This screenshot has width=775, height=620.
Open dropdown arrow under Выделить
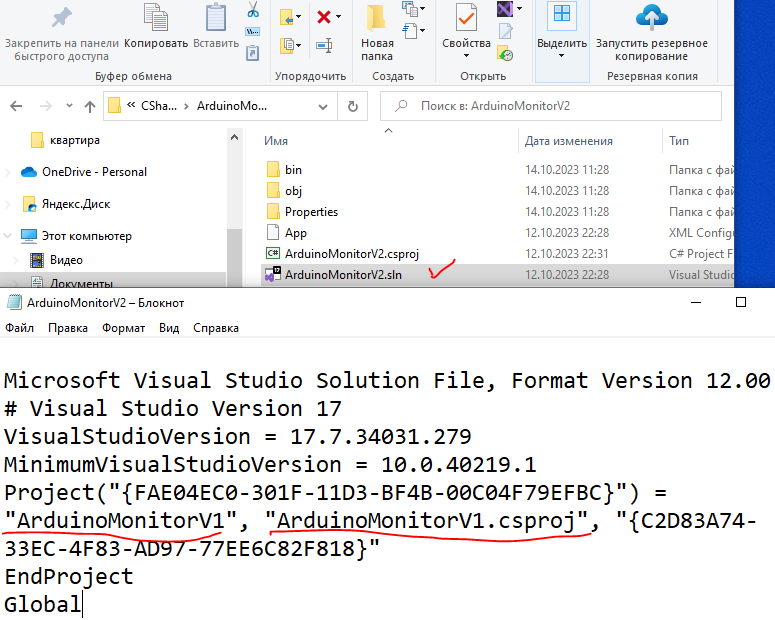[561, 55]
